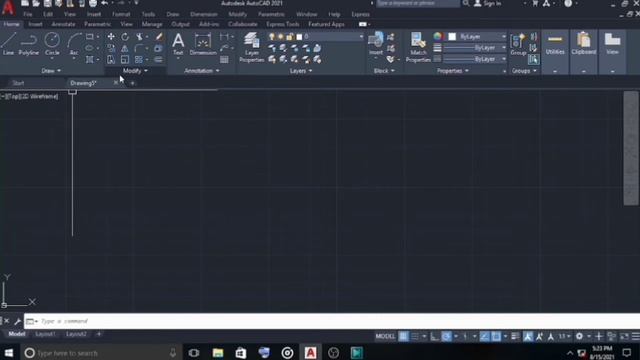
Task: Select the Text annotation tool
Action: click(x=178, y=44)
